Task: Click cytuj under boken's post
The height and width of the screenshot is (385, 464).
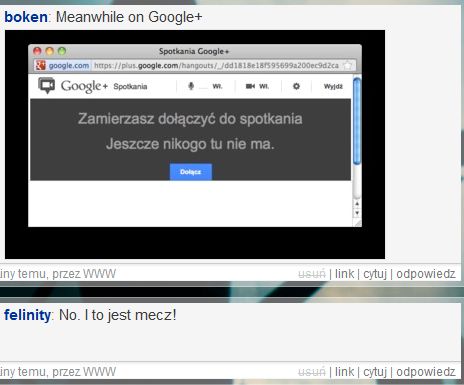Action: tap(375, 274)
